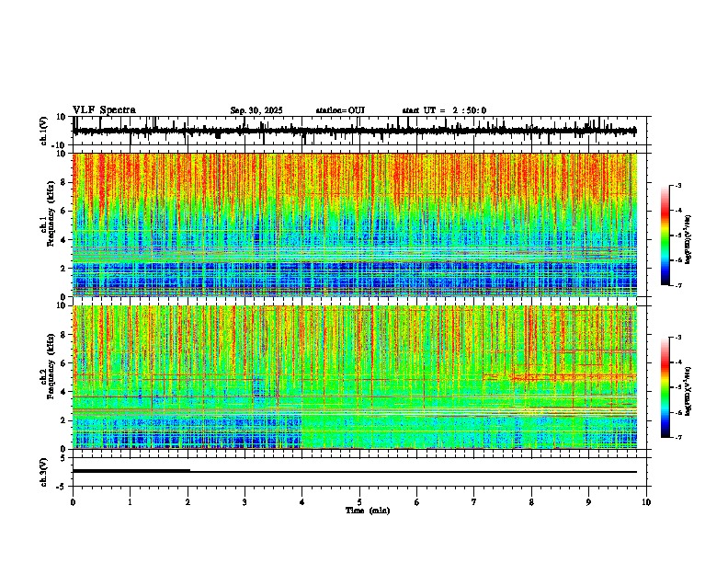Click the date "Sep. 30, 2025"

pyautogui.click(x=256, y=110)
